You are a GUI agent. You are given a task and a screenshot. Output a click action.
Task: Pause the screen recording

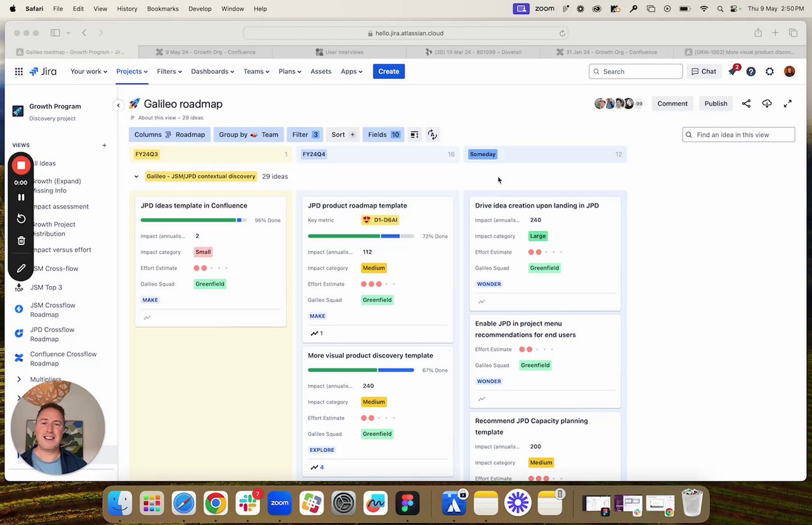coord(21,197)
